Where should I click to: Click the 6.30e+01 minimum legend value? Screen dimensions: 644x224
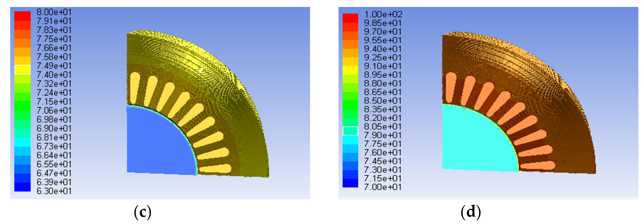tap(54, 191)
